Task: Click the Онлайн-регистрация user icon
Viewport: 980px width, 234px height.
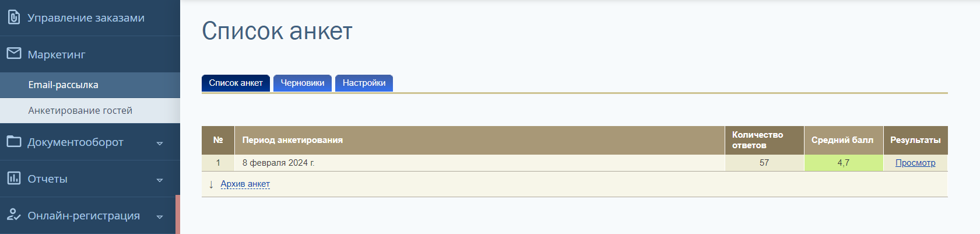Action: pyautogui.click(x=14, y=215)
